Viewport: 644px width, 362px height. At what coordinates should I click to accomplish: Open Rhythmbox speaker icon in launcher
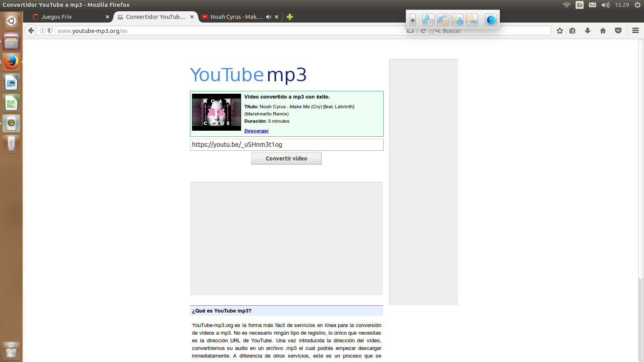11,123
